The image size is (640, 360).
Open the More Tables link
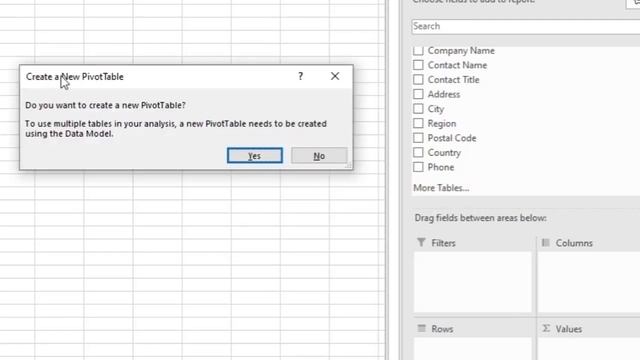(441, 188)
